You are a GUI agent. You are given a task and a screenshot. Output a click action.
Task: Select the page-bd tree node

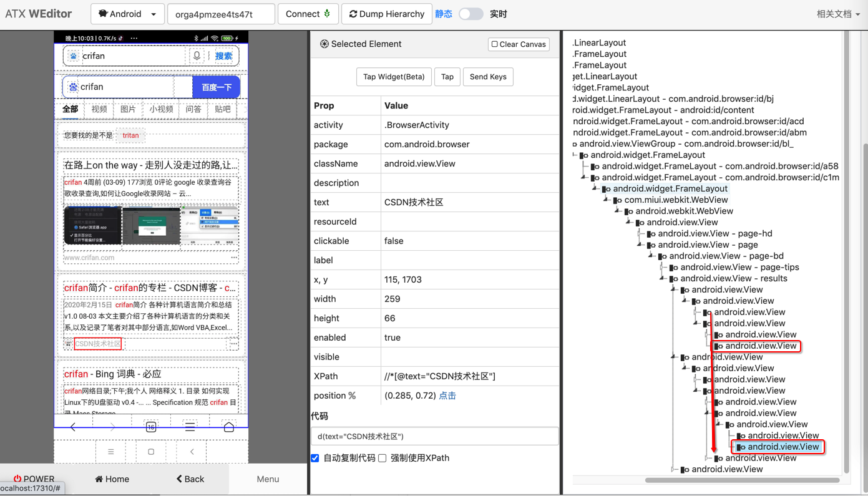pos(726,256)
